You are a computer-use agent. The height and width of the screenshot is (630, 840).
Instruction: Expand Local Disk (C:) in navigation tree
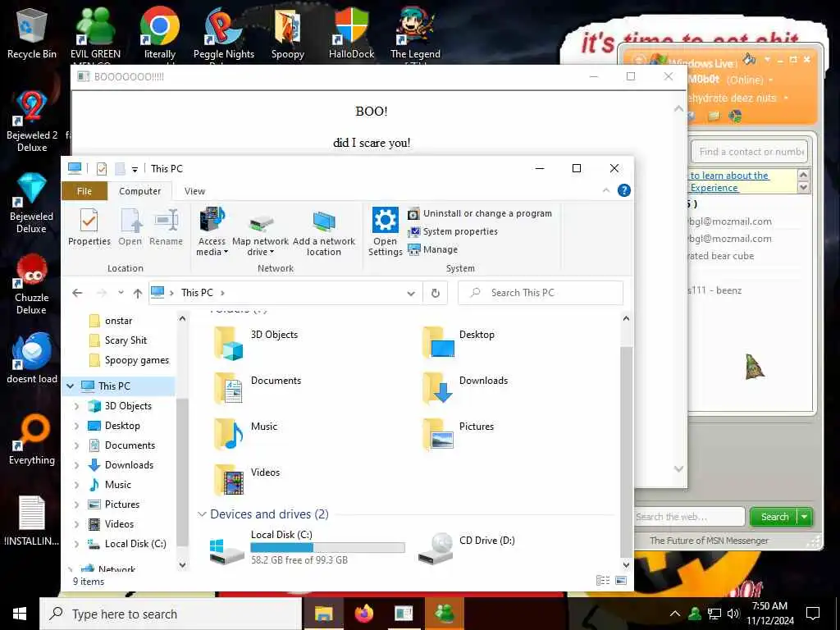(76, 544)
